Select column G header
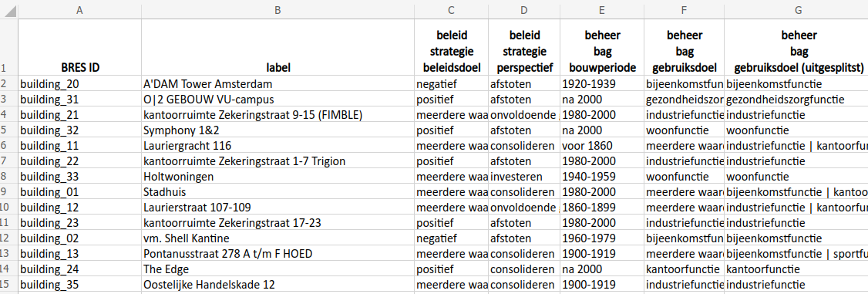Viewport: 868px width, 294px height. [x=796, y=10]
